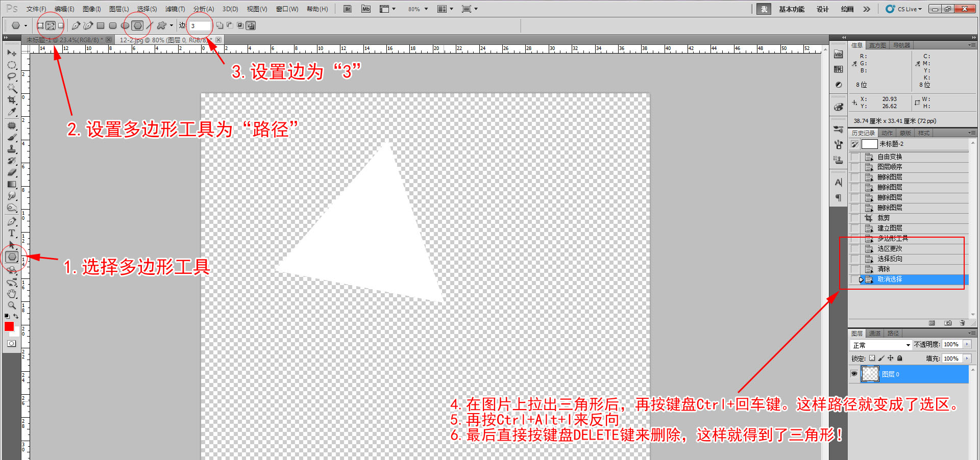Choose Pen tool in options bar
980x460 pixels.
(x=76, y=25)
